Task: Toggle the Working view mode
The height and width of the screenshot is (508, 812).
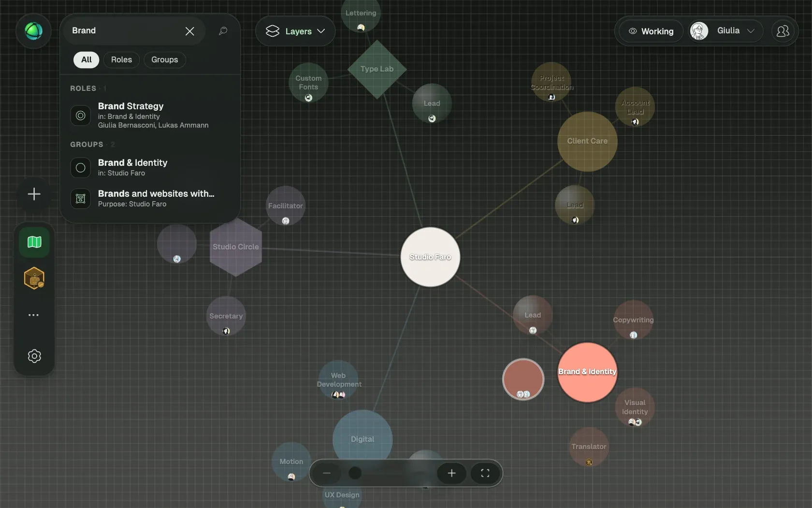Action: tap(651, 31)
